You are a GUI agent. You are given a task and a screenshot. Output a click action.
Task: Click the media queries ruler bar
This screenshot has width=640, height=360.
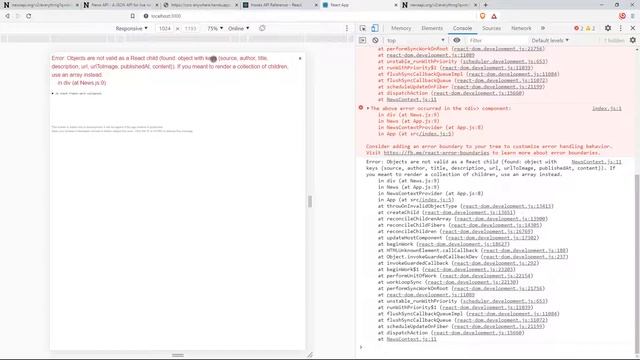click(178, 39)
